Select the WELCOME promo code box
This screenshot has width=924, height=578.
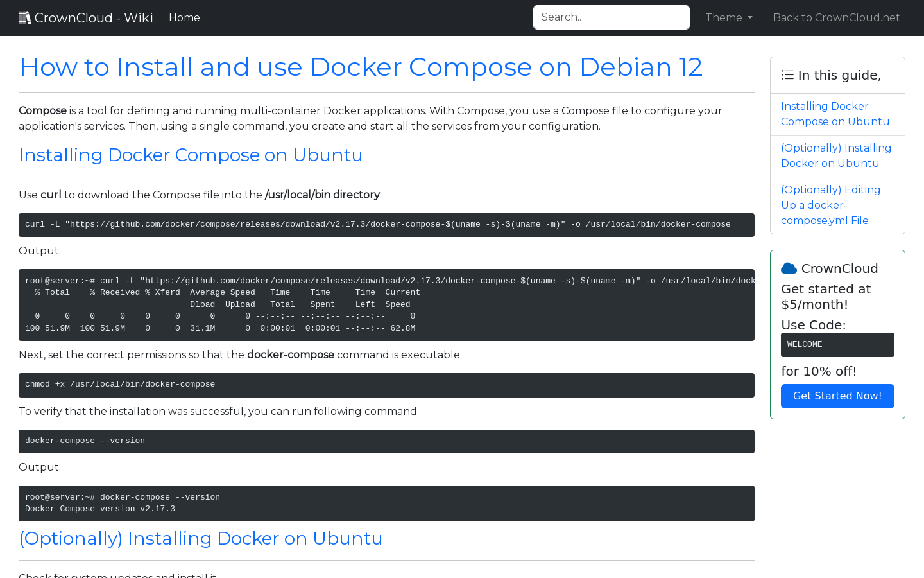tap(837, 345)
